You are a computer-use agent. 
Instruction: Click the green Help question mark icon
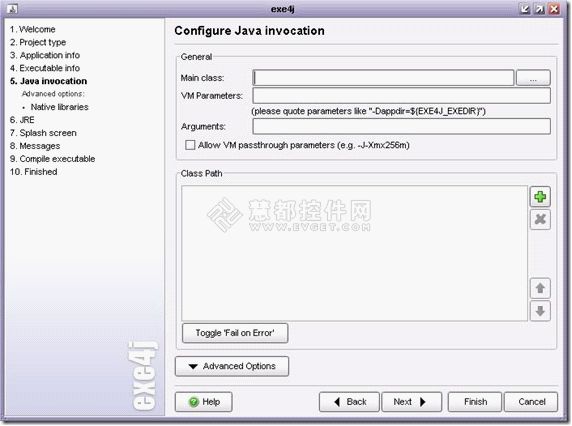pos(194,402)
